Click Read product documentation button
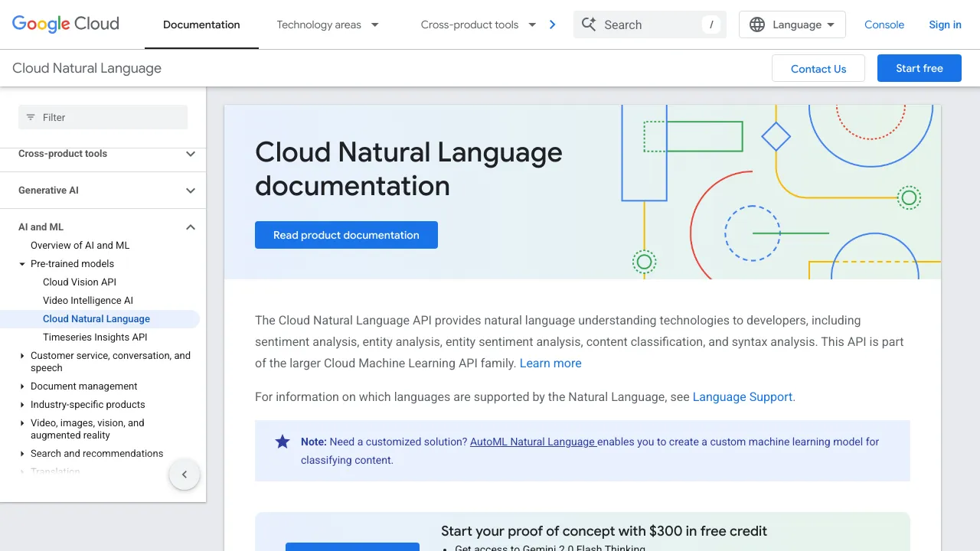The width and height of the screenshot is (980, 551). point(346,235)
